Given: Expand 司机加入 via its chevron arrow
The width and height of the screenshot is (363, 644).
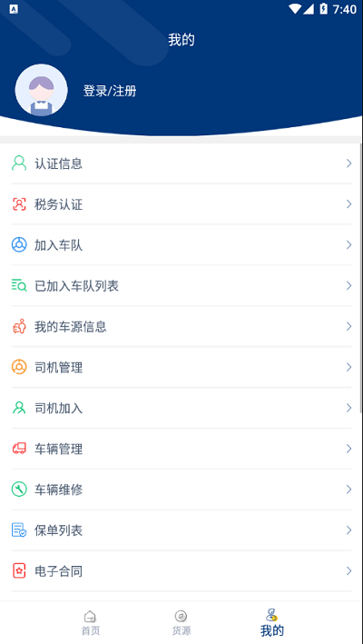Looking at the screenshot, I should pos(349,408).
